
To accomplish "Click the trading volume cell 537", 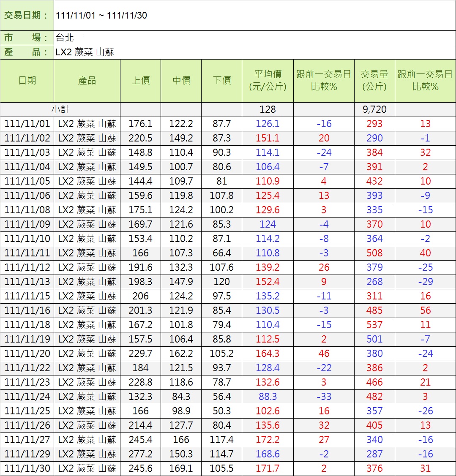I will [374, 325].
